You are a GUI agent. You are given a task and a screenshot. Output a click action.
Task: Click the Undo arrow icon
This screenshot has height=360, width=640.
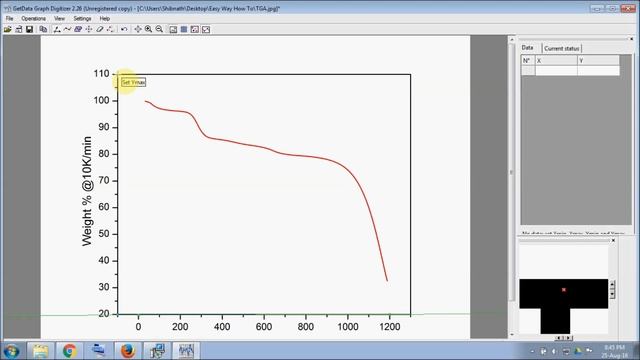click(x=124, y=29)
